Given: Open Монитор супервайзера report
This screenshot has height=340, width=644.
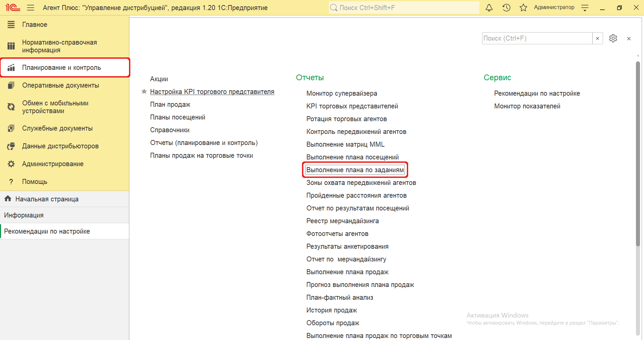Looking at the screenshot, I should click(342, 93).
